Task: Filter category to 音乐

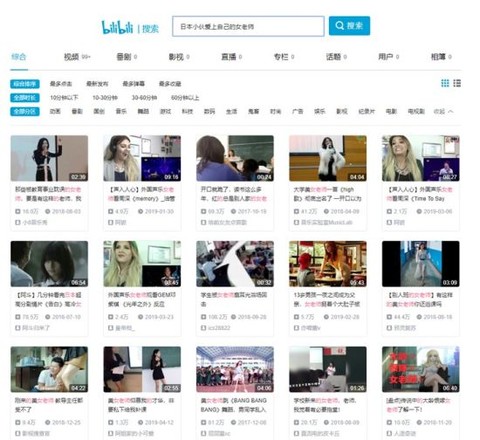Action: coord(121,111)
